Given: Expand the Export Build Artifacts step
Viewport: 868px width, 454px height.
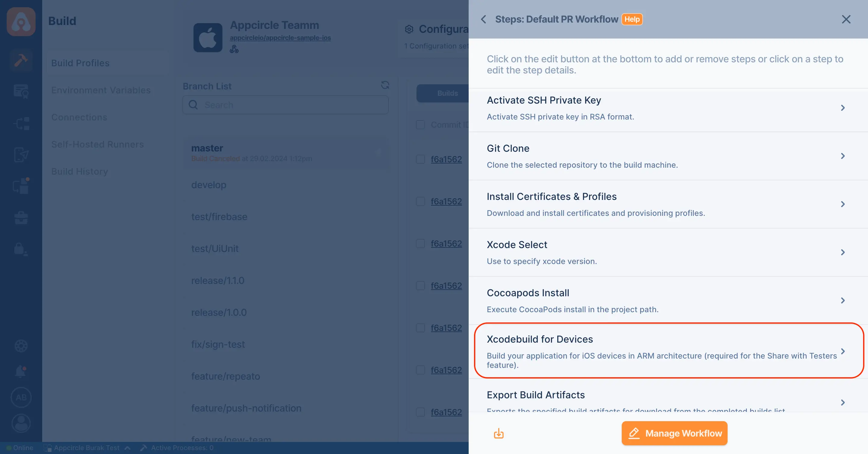Looking at the screenshot, I should pyautogui.click(x=843, y=403).
